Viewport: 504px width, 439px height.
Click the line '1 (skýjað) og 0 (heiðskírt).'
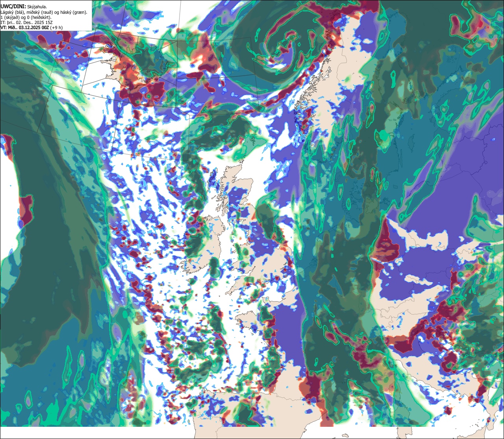coord(26,17)
